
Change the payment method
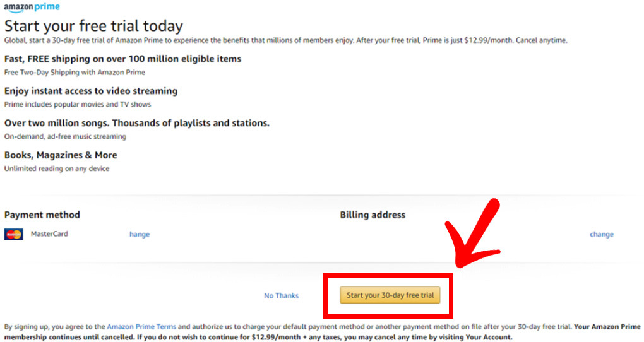[x=140, y=235]
